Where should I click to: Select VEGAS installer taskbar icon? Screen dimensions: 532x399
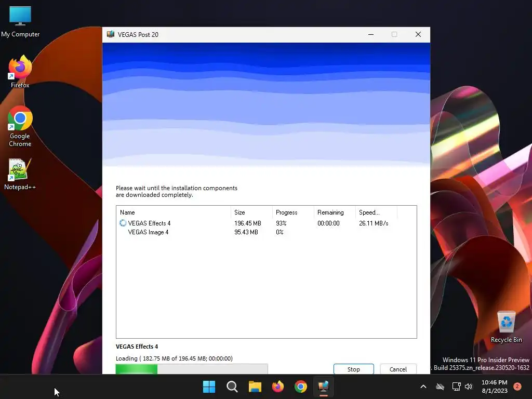coord(324,387)
